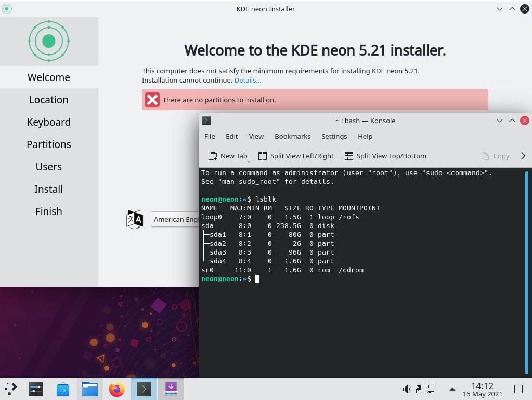Click the Konsole terminal scrollbar
Image resolution: width=532 pixels, height=400 pixels.
[x=527, y=272]
